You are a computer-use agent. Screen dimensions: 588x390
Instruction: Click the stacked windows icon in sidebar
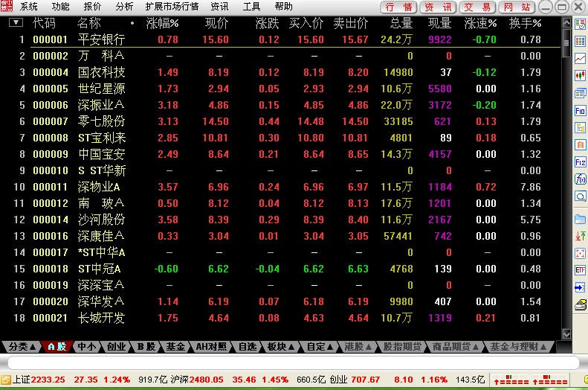click(580, 93)
